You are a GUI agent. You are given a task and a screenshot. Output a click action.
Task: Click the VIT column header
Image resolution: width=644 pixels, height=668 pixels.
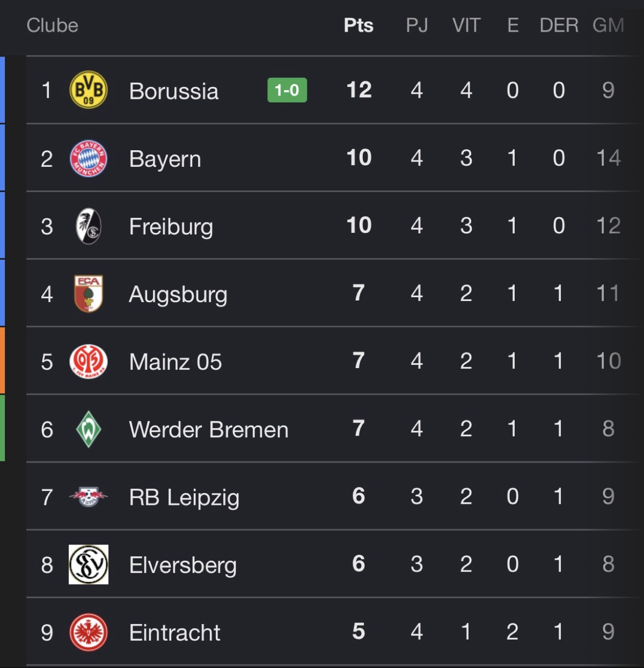466,25
